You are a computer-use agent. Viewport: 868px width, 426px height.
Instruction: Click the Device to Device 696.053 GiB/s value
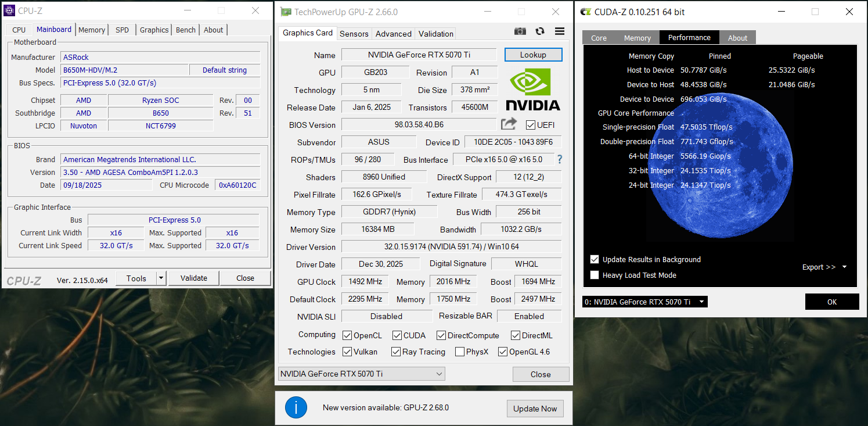704,99
